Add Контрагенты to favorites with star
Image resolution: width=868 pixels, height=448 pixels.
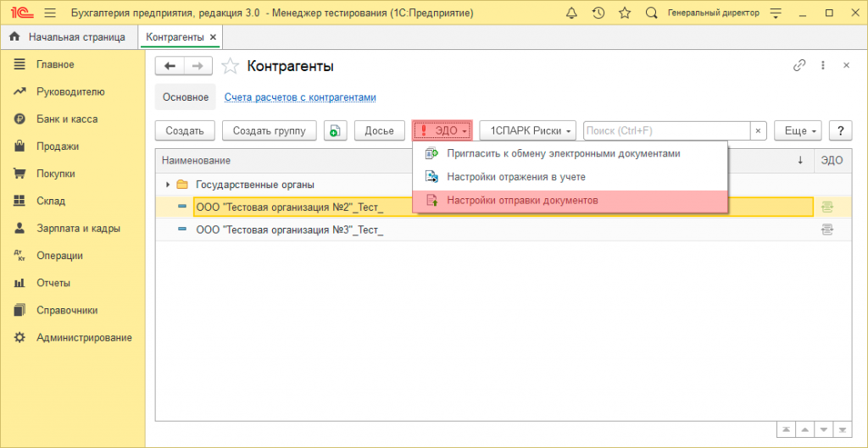click(x=231, y=66)
